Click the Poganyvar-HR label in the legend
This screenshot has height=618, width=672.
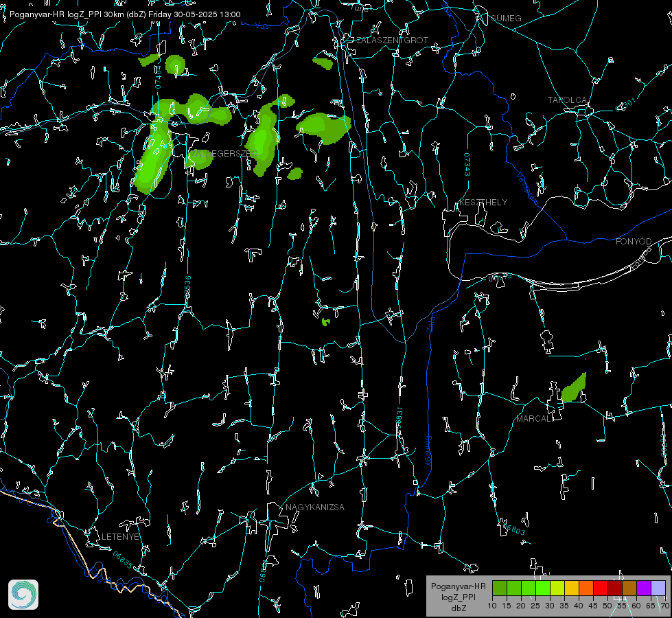click(458, 586)
